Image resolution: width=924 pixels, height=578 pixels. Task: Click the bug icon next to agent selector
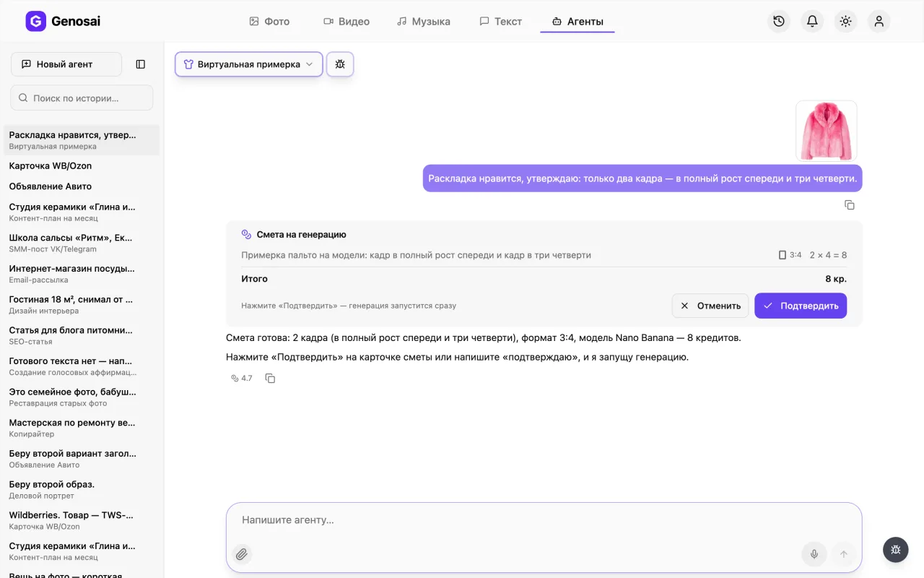tap(340, 64)
